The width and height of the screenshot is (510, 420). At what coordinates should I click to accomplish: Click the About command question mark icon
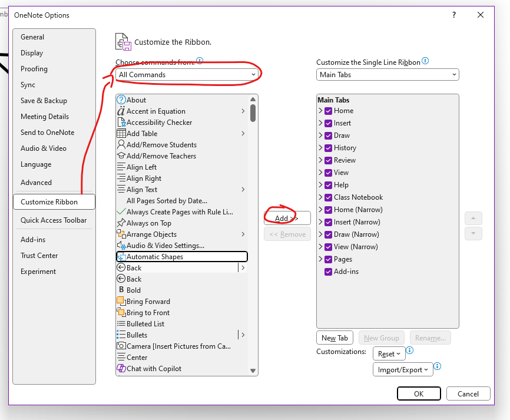pyautogui.click(x=121, y=100)
